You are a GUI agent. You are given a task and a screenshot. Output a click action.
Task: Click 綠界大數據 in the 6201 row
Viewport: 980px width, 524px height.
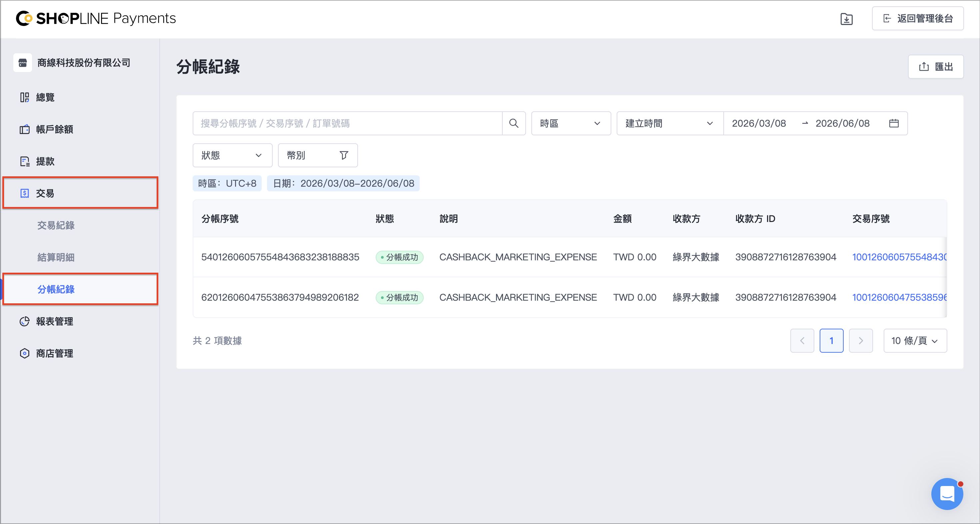tap(696, 298)
